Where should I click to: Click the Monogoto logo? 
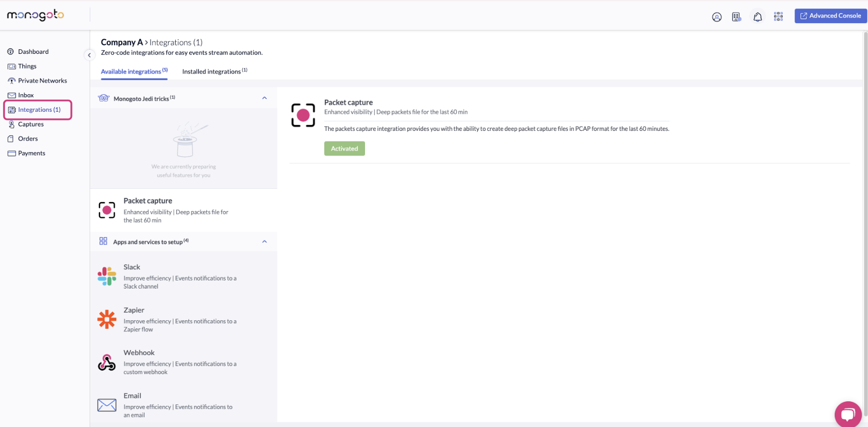35,15
